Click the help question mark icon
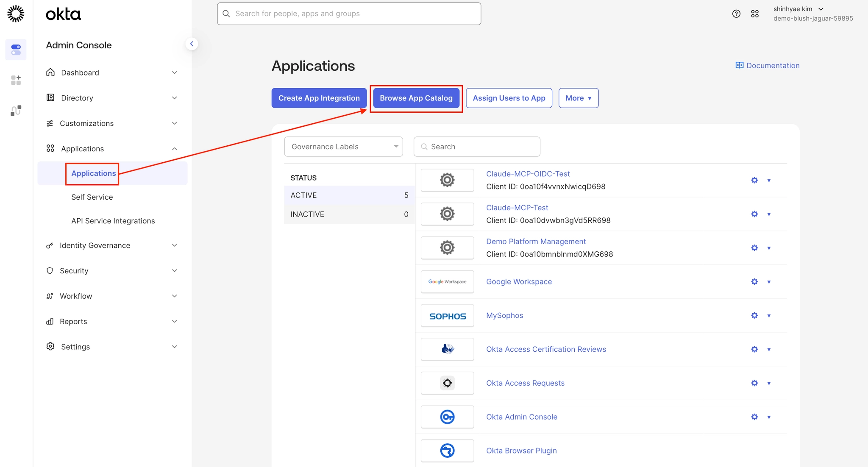The image size is (868, 467). coord(736,14)
